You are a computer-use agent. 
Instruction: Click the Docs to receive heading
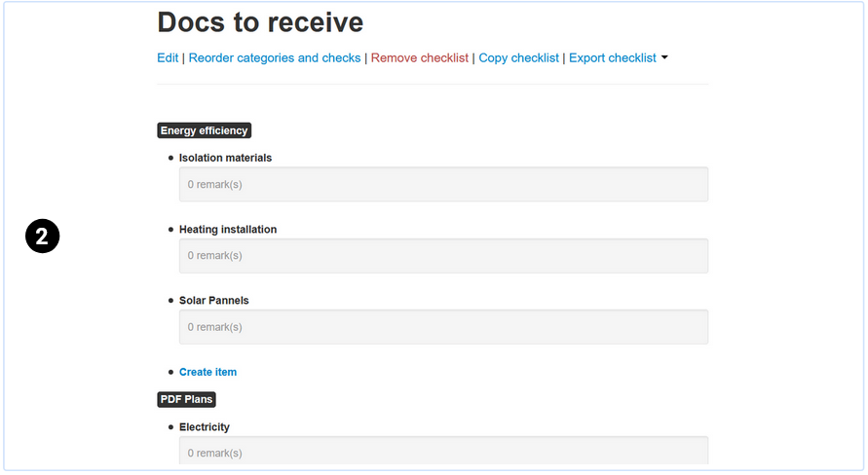point(260,21)
